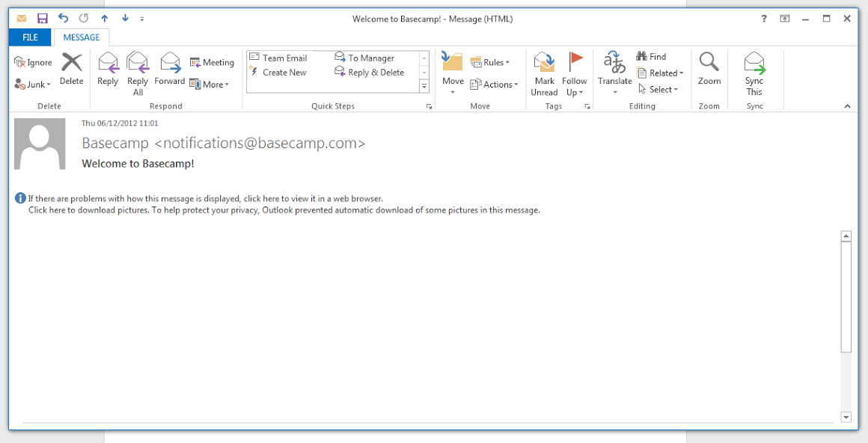
Task: Click the Ribbon Display Options icon
Action: [784, 18]
